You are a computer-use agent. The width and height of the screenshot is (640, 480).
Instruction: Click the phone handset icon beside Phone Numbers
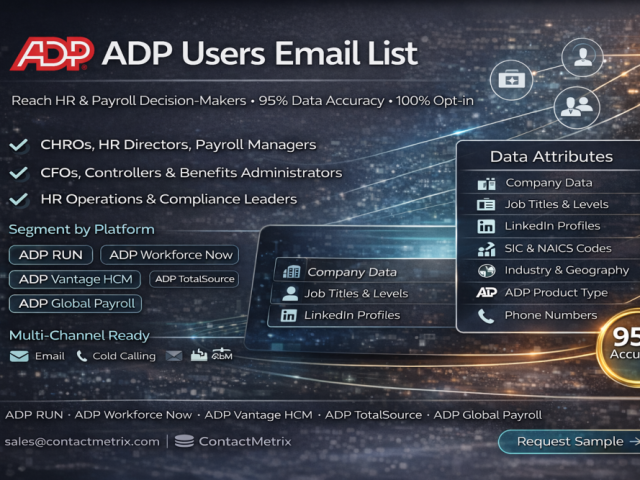486,316
